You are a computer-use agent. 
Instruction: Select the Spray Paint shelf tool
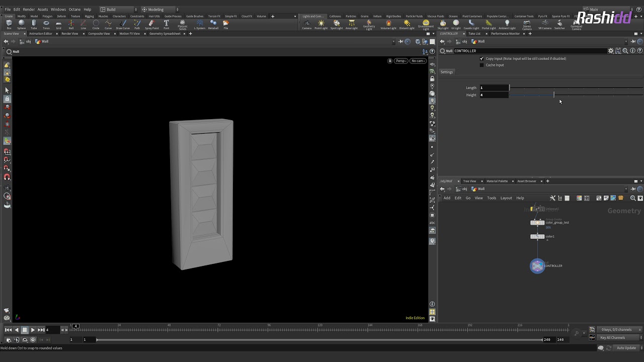tap(151, 24)
